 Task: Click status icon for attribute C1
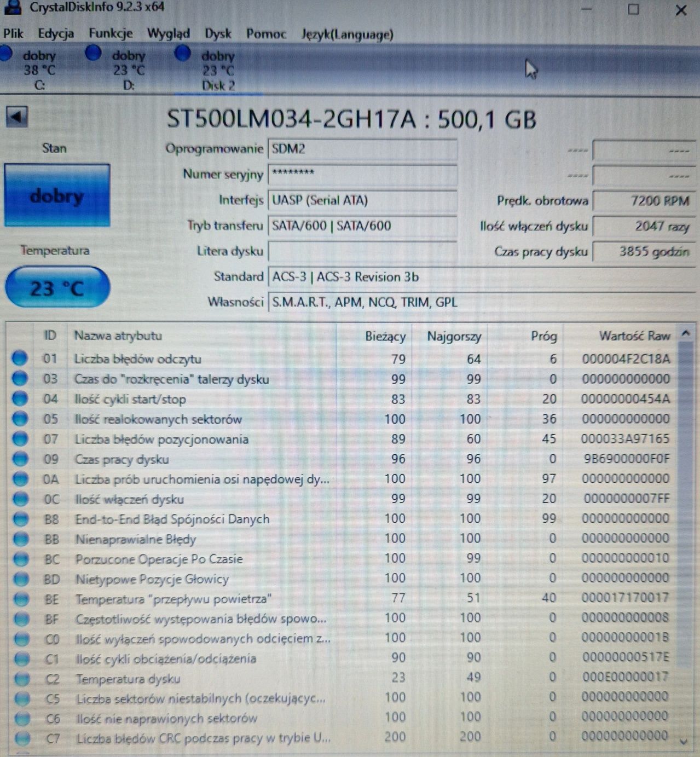22,658
